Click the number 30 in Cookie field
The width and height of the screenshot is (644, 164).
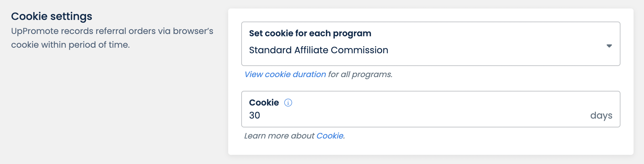pos(255,115)
